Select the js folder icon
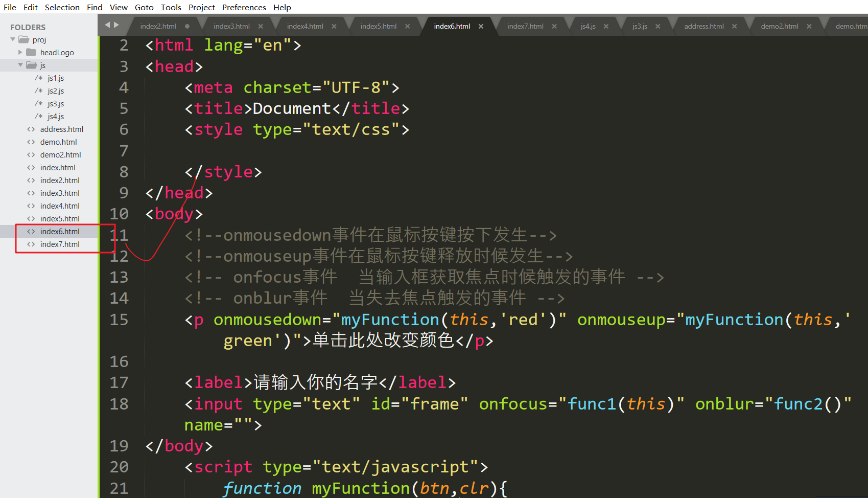The width and height of the screenshot is (868, 498). coord(31,65)
